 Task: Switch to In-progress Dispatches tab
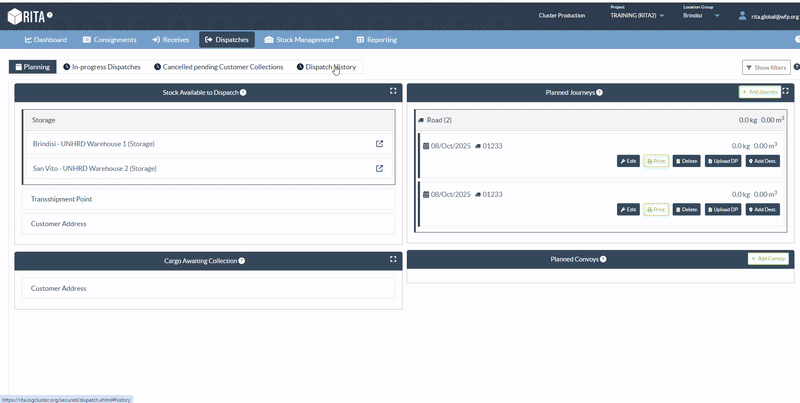101,67
